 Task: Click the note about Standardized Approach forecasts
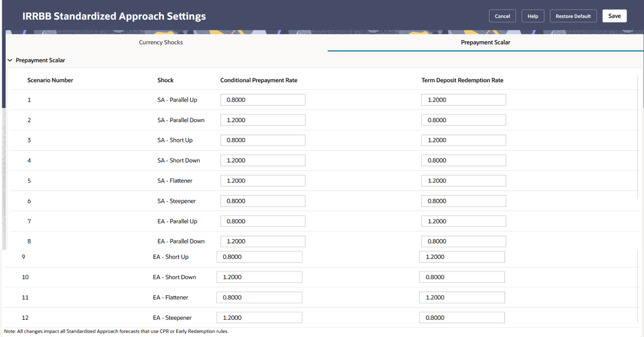coord(116,331)
